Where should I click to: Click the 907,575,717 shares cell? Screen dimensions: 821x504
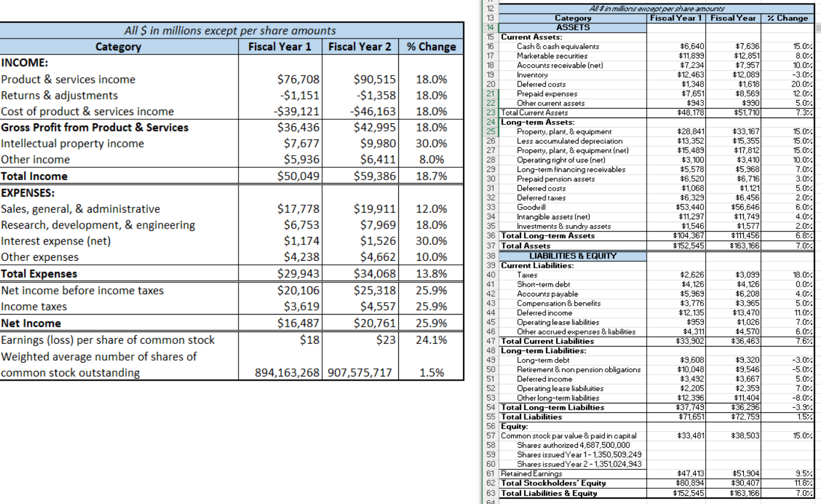360,372
